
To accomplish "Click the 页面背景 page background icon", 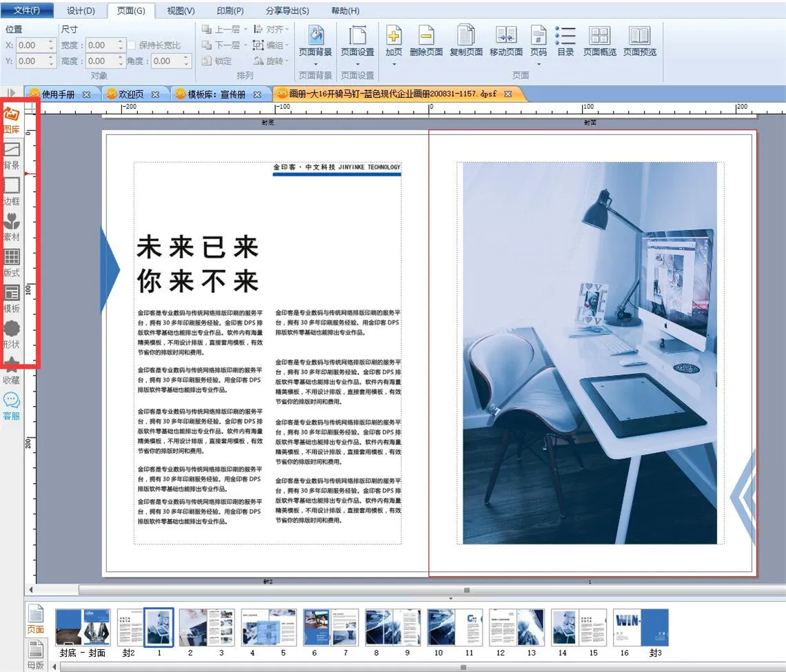I will click(x=315, y=36).
